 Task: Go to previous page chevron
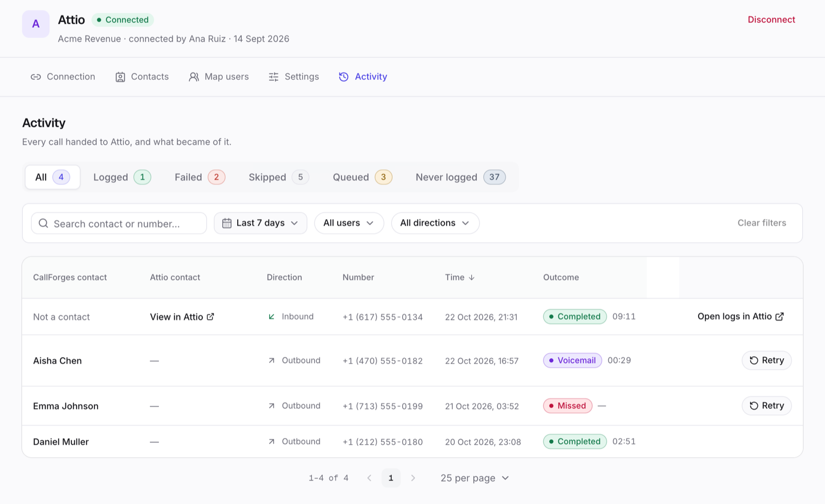point(369,478)
